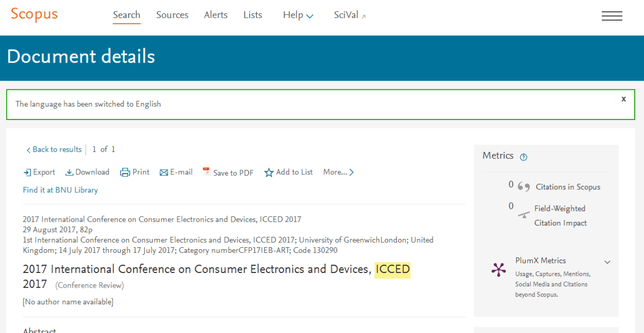Expand the PlumX Metrics chevron
This screenshot has height=333, width=644.
[607, 262]
